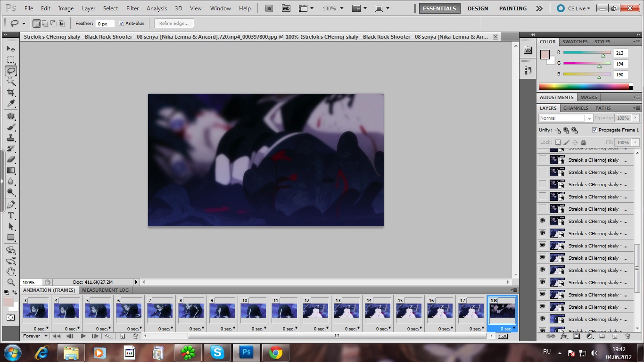Enable Add to selection mode
Viewport: 644px width, 362px height.
tap(45, 24)
